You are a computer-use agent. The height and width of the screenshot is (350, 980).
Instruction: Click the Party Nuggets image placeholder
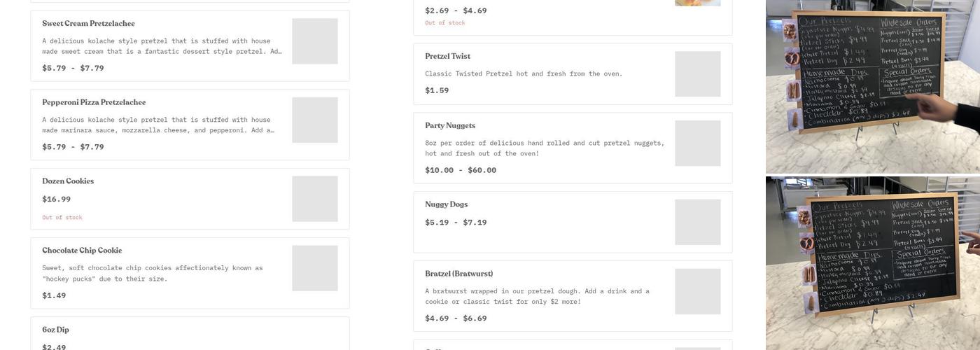pos(698,143)
